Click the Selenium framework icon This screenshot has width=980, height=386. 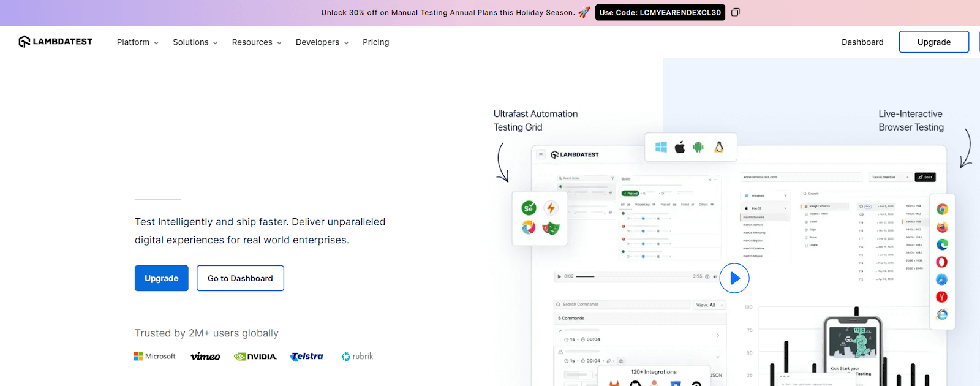pyautogui.click(x=529, y=208)
